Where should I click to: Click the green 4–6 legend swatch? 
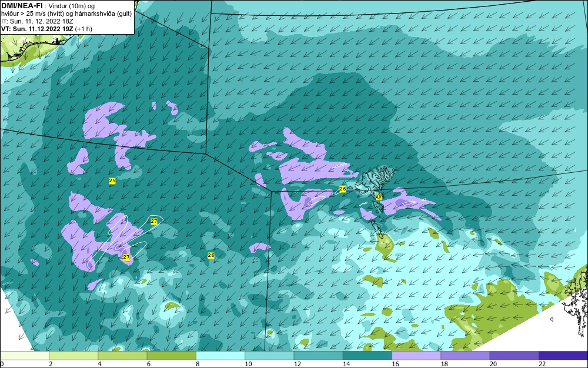point(122,356)
